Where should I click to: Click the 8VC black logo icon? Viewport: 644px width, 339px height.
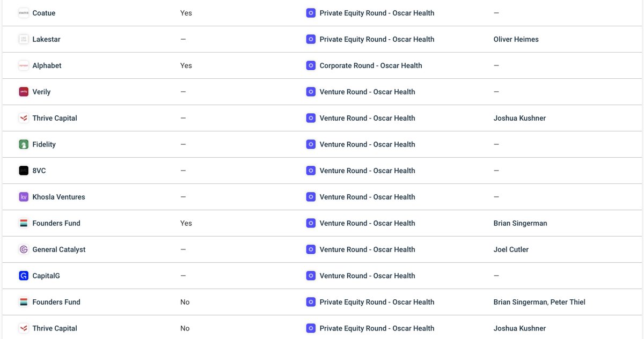point(24,171)
